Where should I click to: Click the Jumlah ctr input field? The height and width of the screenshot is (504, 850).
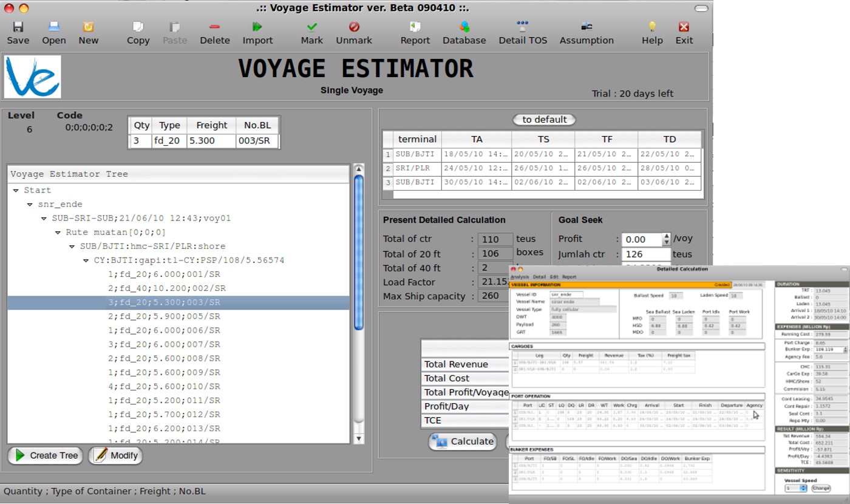click(646, 254)
